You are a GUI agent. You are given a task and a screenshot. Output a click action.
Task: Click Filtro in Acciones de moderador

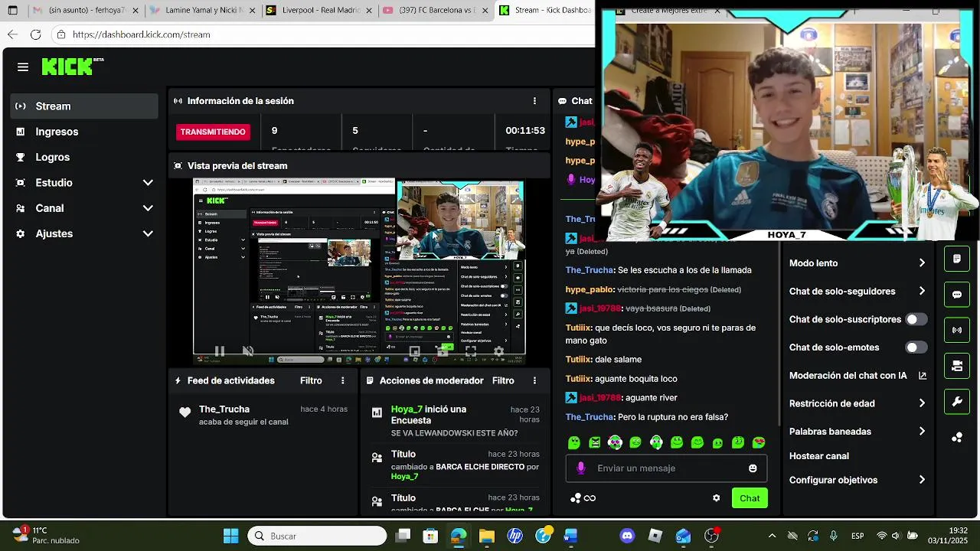(503, 380)
